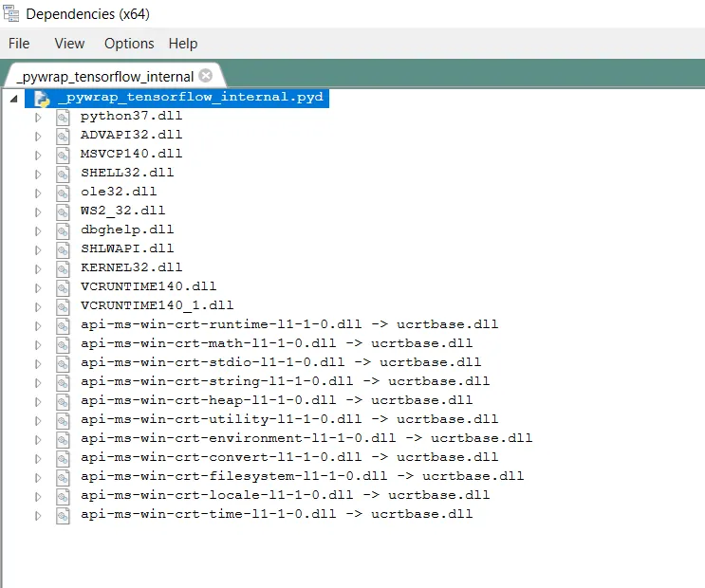Expand the api-ms-win-crt-environment node
Screen dimensions: 705x588
[38, 440]
